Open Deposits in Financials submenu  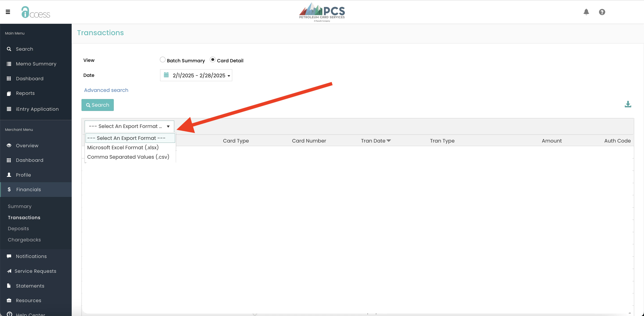(18, 228)
